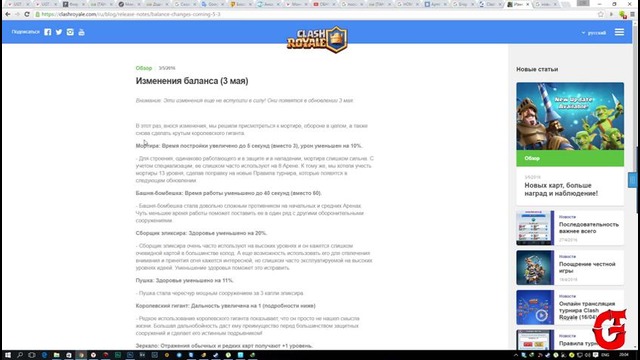640x360 pixels.
Task: Open the hamburger menu in site header
Action: point(619,32)
